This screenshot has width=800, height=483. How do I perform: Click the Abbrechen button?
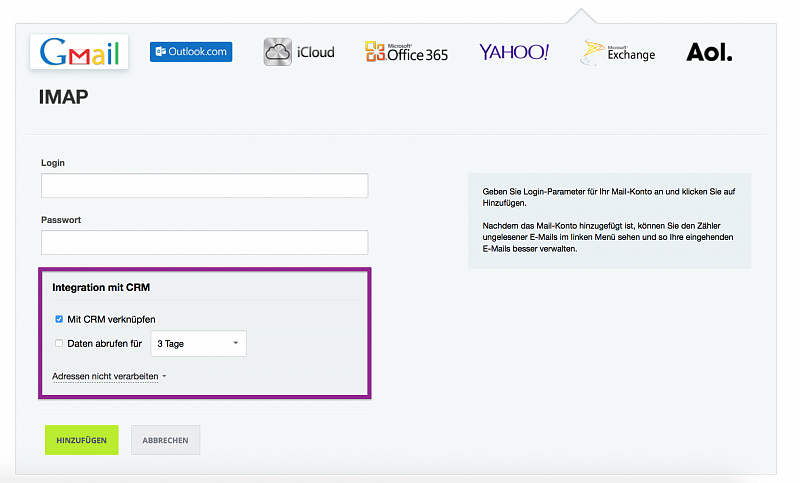tap(165, 440)
